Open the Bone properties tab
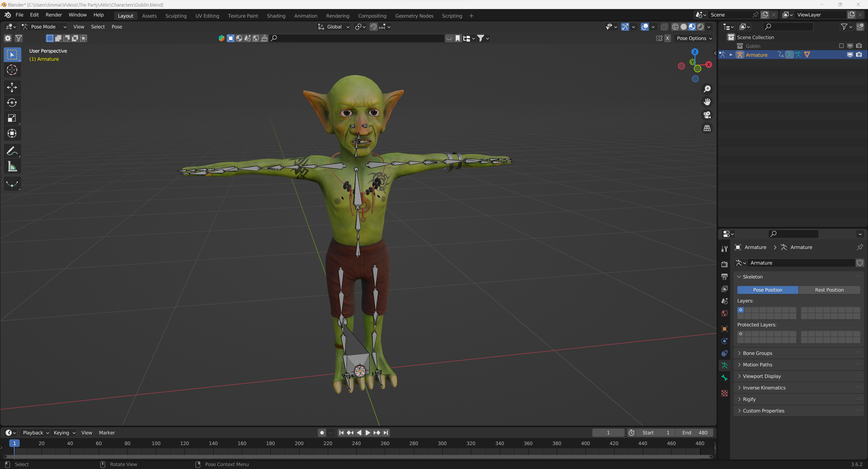Image resolution: width=868 pixels, height=469 pixels. pos(724,378)
